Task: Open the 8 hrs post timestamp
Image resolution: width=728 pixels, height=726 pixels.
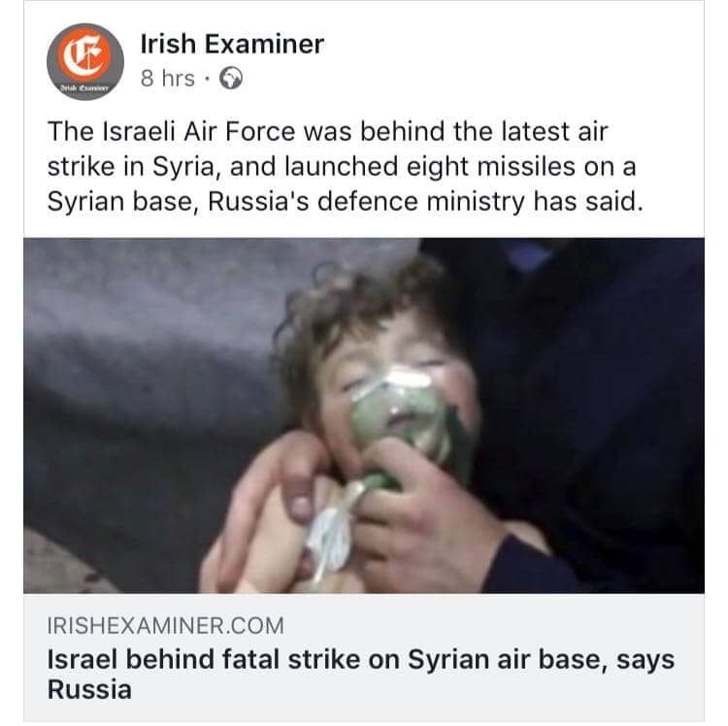Action: 168,78
